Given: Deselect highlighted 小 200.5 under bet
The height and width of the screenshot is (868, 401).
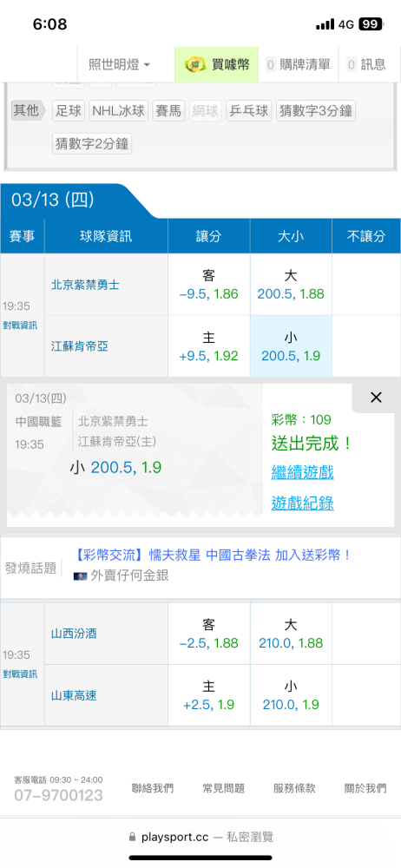Looking at the screenshot, I should (x=291, y=346).
